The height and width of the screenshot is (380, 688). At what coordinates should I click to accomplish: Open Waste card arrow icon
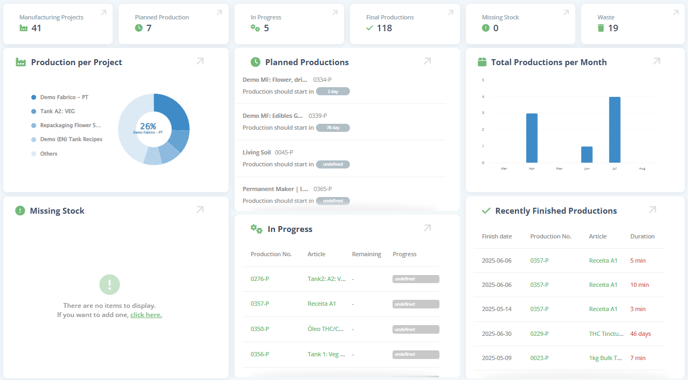click(x=676, y=13)
